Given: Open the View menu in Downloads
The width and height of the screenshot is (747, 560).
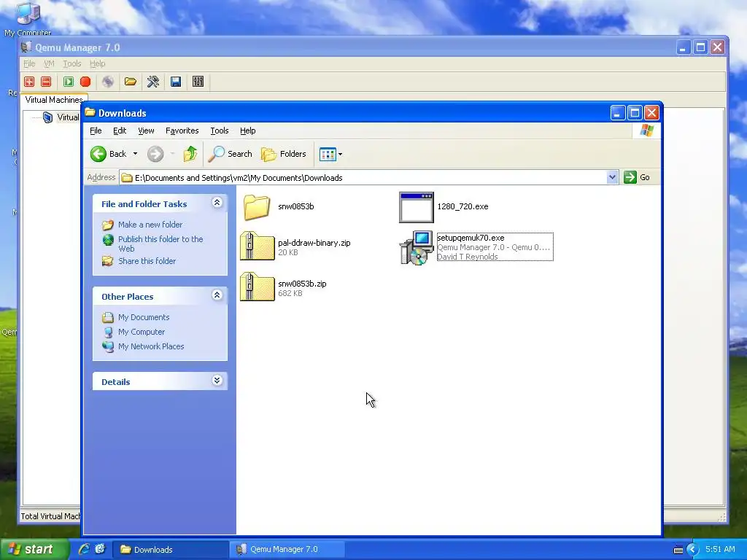Looking at the screenshot, I should [146, 131].
